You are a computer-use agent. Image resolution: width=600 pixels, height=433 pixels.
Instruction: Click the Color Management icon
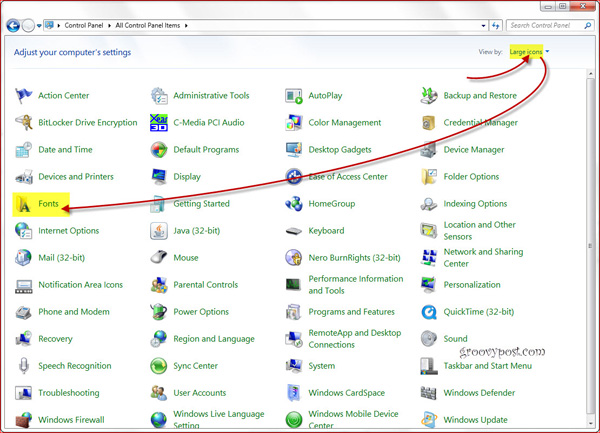294,122
